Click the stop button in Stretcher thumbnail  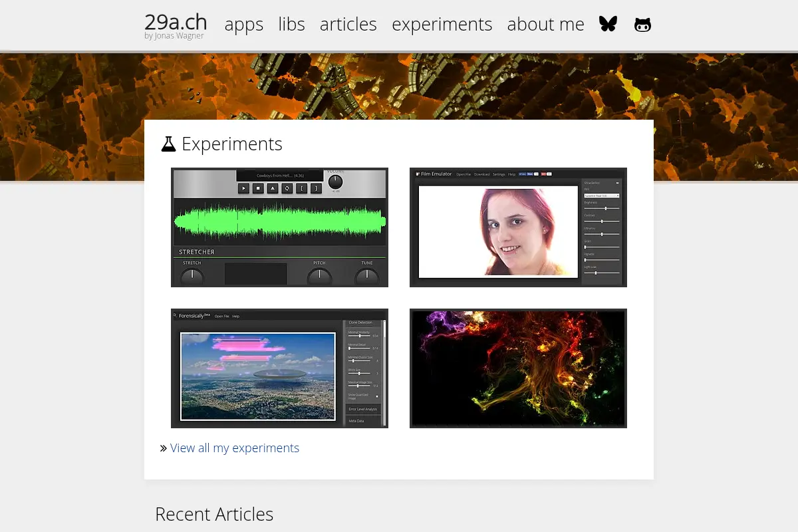click(258, 188)
